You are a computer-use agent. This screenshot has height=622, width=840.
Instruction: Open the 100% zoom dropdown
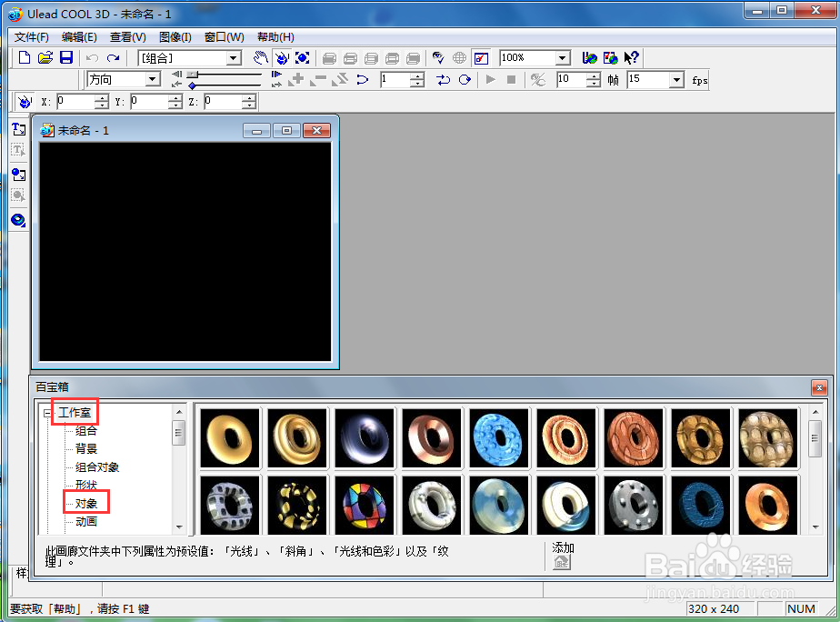tap(562, 58)
